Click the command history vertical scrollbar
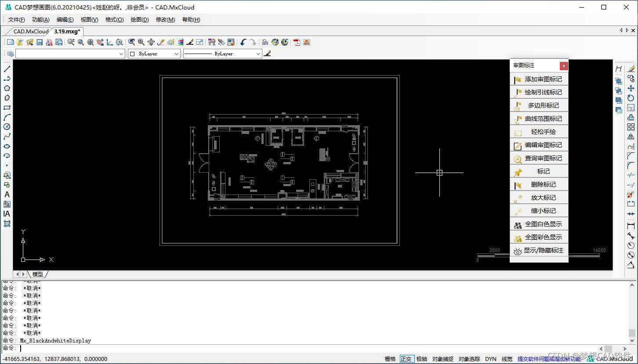The height and width of the screenshot is (364, 638). (x=632, y=312)
